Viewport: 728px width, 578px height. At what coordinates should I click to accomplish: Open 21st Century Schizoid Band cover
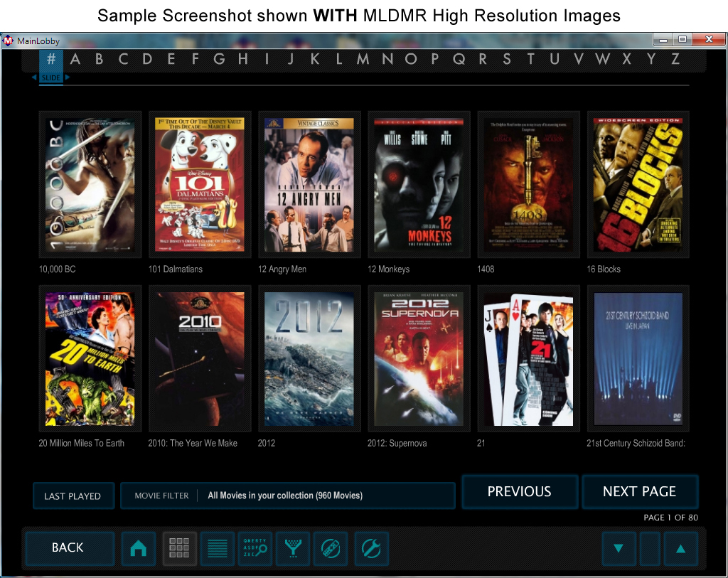(638, 358)
